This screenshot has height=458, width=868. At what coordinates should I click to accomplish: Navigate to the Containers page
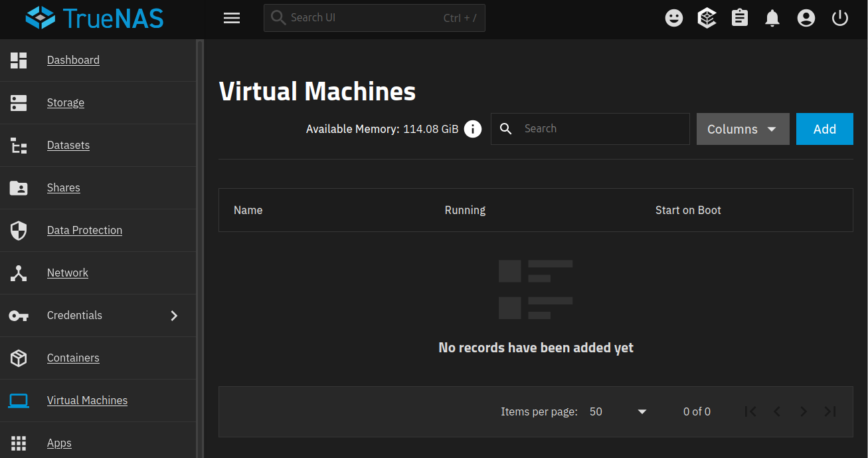click(73, 358)
